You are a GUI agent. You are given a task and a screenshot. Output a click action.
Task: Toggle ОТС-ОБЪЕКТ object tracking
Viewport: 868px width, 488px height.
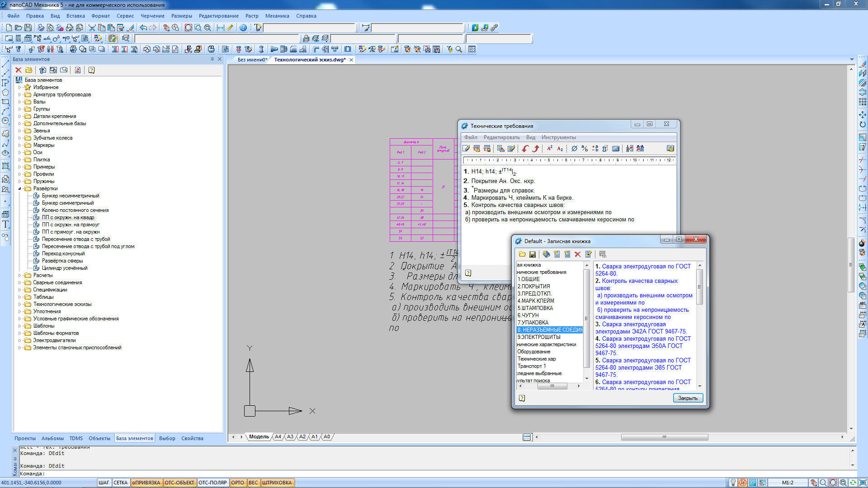[179, 483]
